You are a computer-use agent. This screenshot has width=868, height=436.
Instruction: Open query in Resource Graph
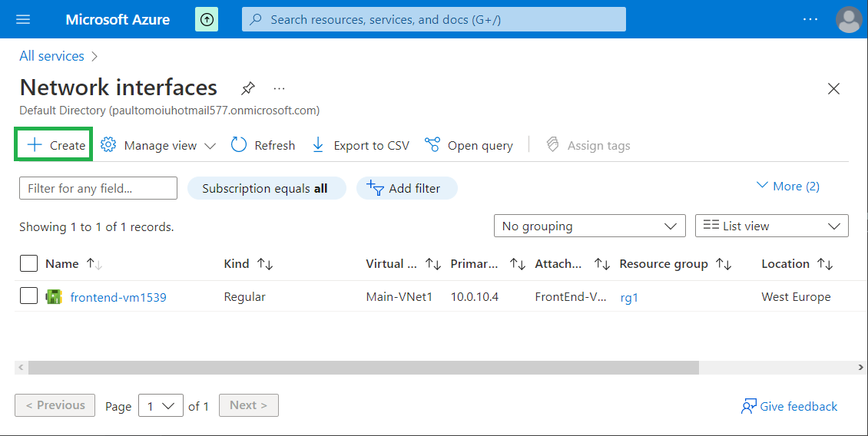click(x=469, y=146)
